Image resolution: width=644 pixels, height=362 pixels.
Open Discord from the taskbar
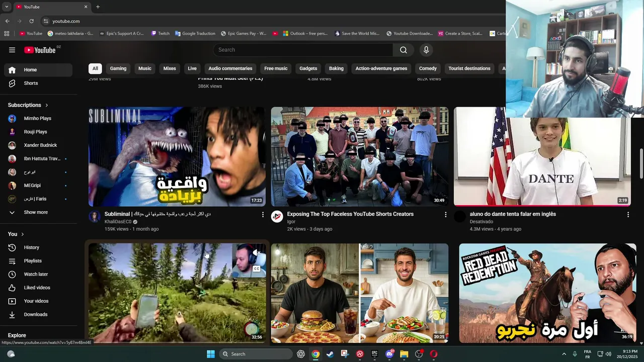389,354
